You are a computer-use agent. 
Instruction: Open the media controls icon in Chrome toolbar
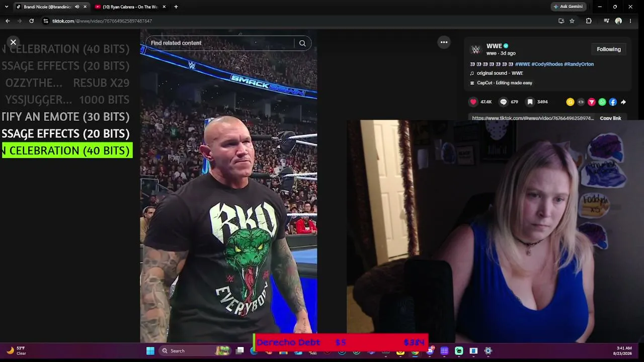pos(606,21)
